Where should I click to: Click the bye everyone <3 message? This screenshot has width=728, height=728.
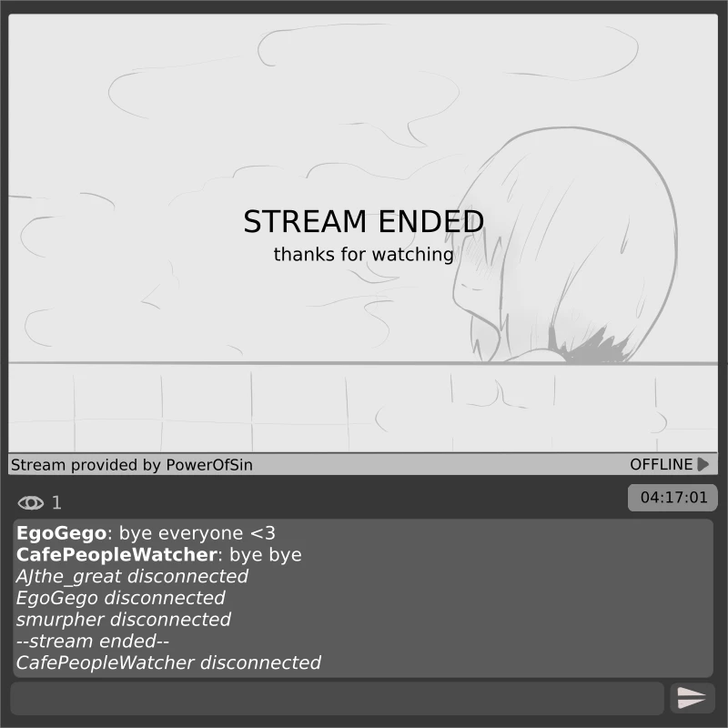(197, 533)
